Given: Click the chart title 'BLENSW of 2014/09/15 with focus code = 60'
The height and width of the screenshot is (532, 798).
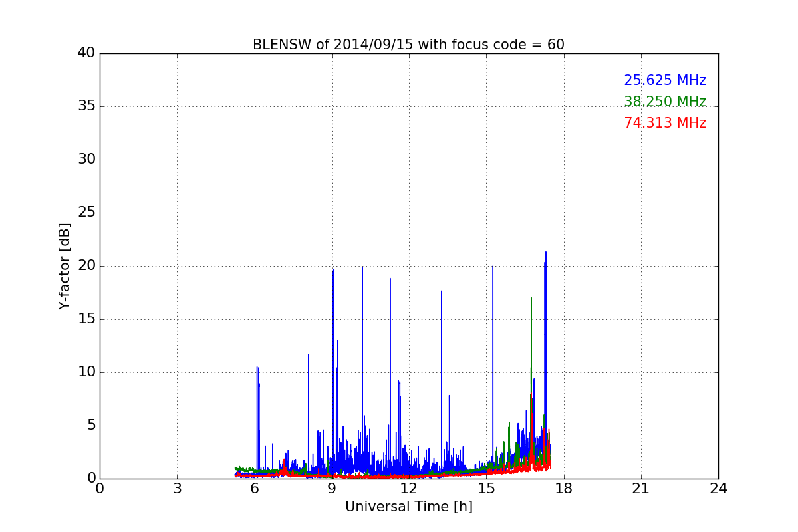Looking at the screenshot, I should (x=408, y=45).
